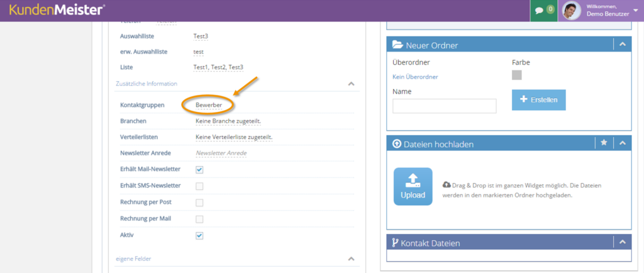Pick the grey Farbe color swatch
644x273 pixels.
(x=517, y=75)
